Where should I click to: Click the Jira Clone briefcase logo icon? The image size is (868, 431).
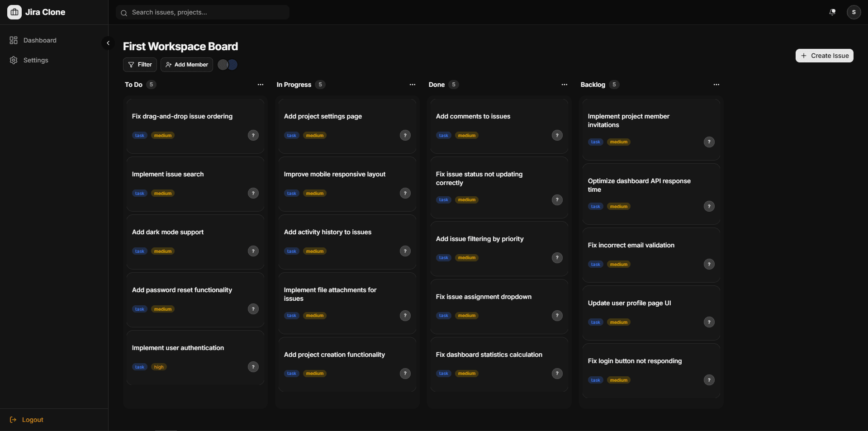coord(14,12)
